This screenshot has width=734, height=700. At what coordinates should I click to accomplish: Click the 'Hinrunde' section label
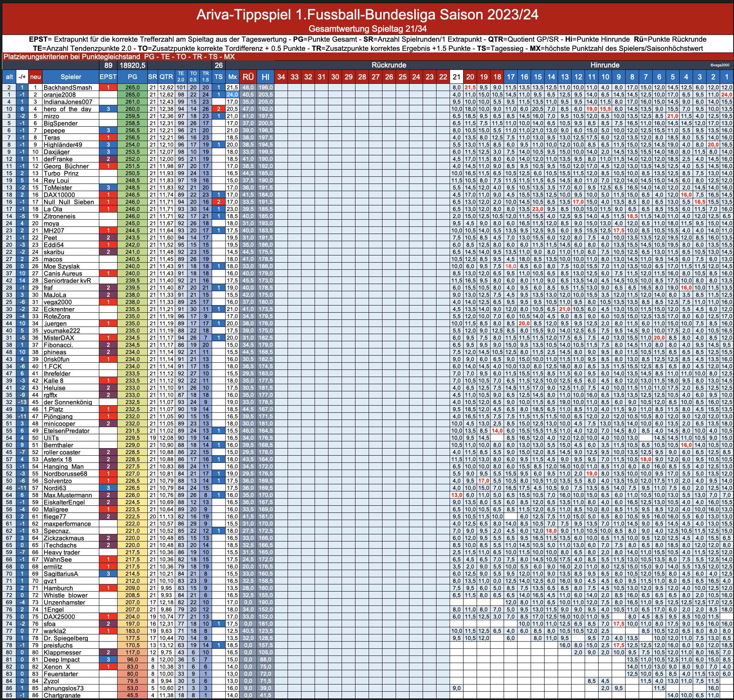coord(605,65)
